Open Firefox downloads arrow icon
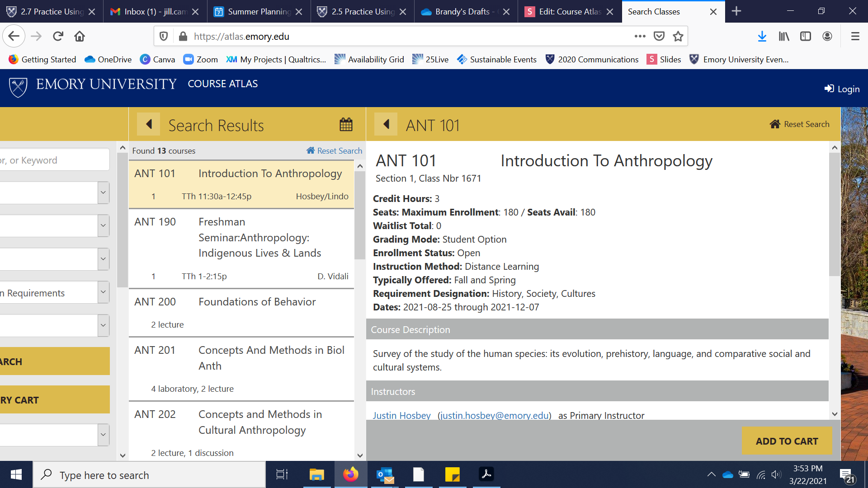This screenshot has height=488, width=868. click(762, 36)
